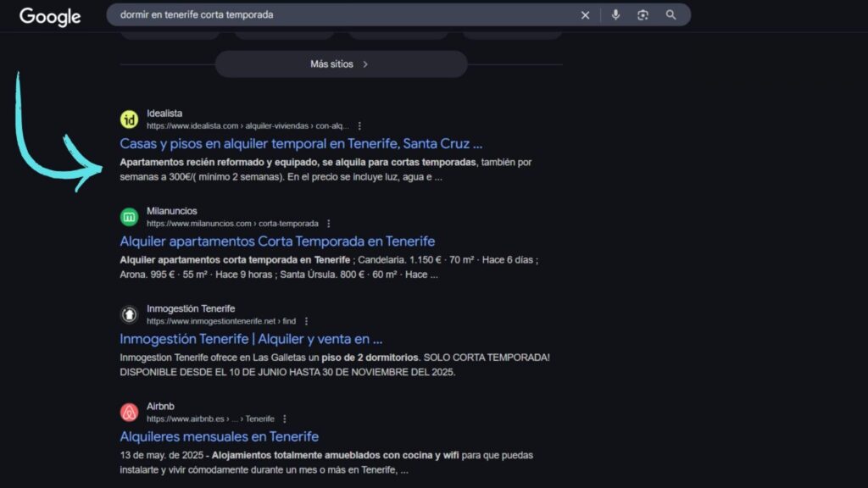Expand the Más sitios button

pos(341,64)
